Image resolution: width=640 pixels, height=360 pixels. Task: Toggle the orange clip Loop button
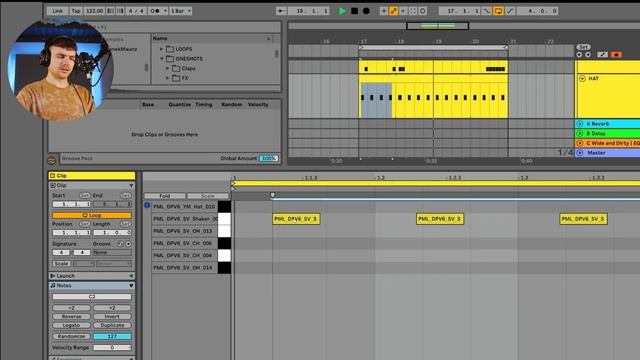92,215
